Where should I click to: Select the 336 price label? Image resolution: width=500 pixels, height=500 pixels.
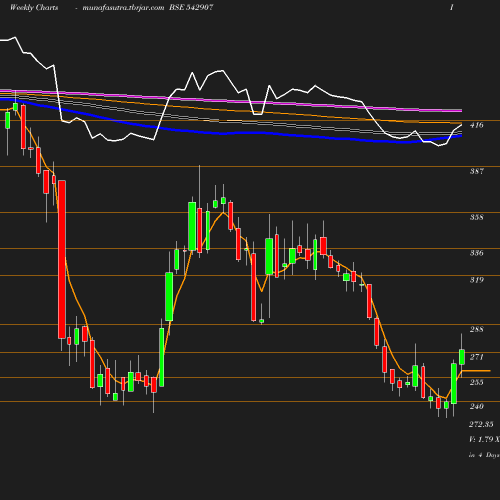(x=476, y=253)
